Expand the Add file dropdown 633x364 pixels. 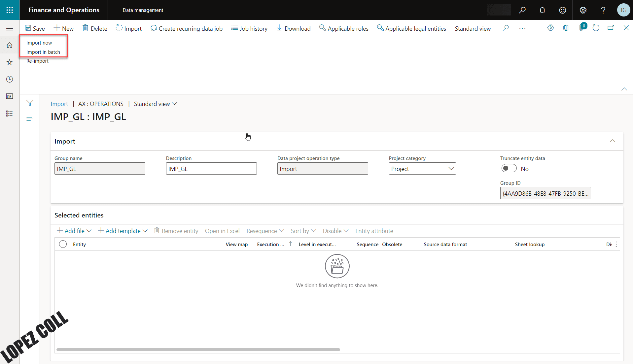[74, 231]
